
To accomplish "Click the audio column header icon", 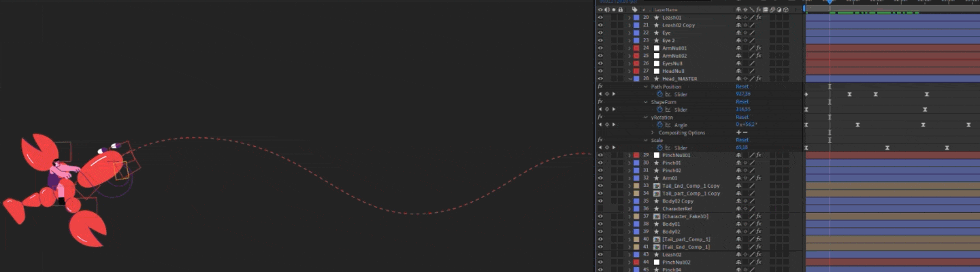I will pyautogui.click(x=607, y=10).
